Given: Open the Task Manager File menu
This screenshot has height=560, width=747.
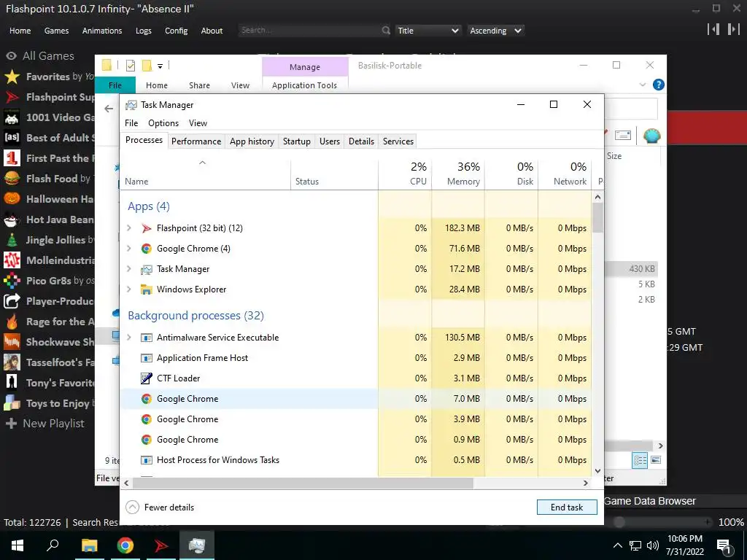Looking at the screenshot, I should point(131,123).
